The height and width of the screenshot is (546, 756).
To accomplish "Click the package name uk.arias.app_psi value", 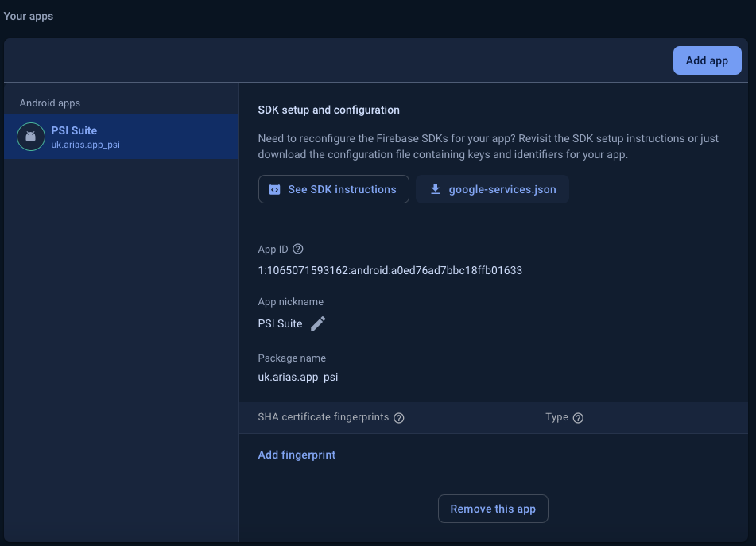I will [x=298, y=377].
